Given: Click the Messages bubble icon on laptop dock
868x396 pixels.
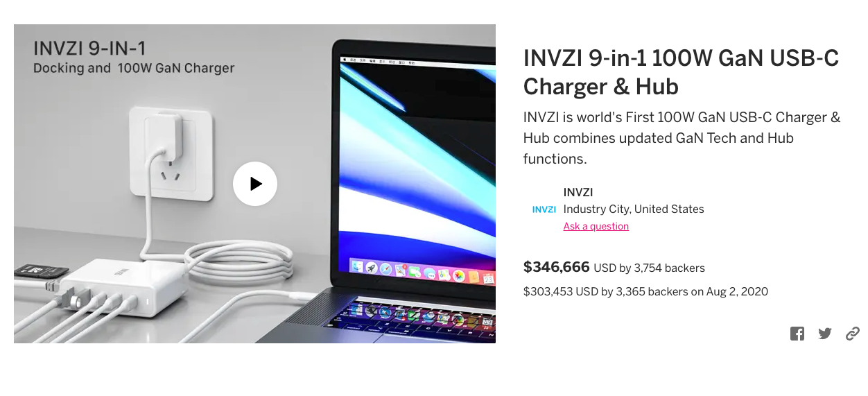Looking at the screenshot, I should (430, 273).
